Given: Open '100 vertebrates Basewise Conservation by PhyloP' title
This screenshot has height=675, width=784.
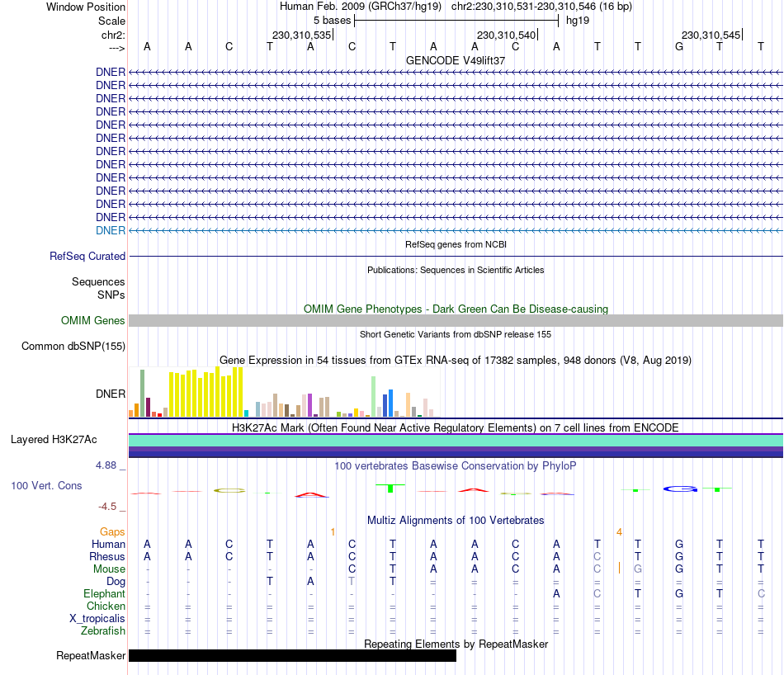Looking at the screenshot, I should pos(456,465).
